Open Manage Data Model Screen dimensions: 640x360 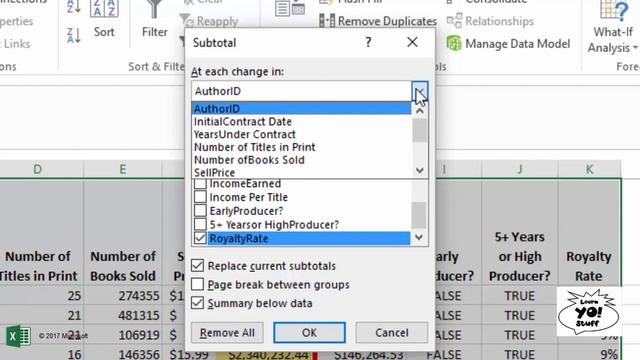[x=508, y=43]
